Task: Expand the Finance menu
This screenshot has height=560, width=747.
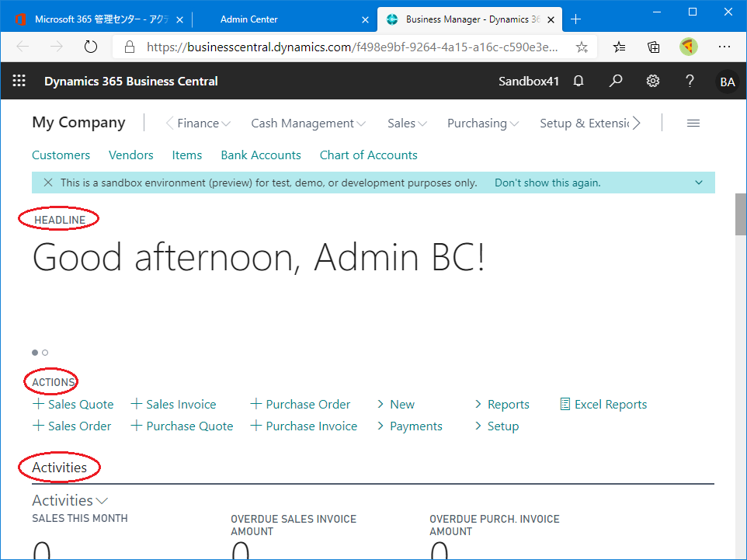Action: [x=203, y=123]
